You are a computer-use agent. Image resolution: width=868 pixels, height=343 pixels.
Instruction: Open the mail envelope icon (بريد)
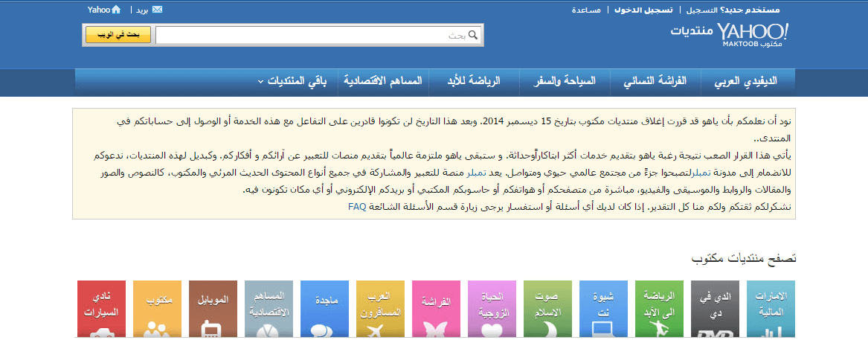157,10
